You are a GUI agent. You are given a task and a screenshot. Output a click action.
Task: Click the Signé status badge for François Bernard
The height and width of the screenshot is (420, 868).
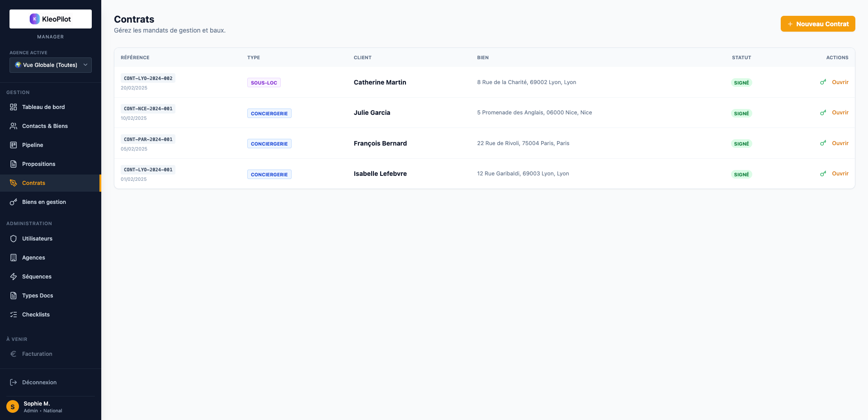pyautogui.click(x=741, y=144)
